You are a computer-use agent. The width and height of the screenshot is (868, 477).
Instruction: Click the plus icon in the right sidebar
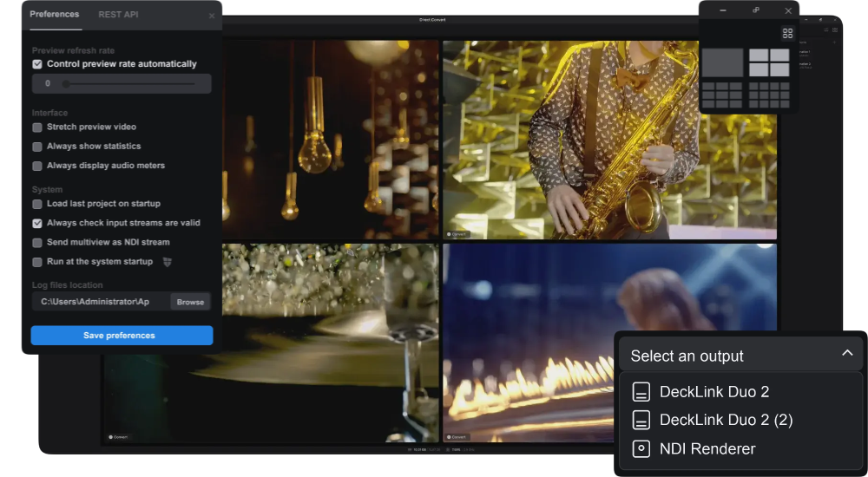pos(834,42)
